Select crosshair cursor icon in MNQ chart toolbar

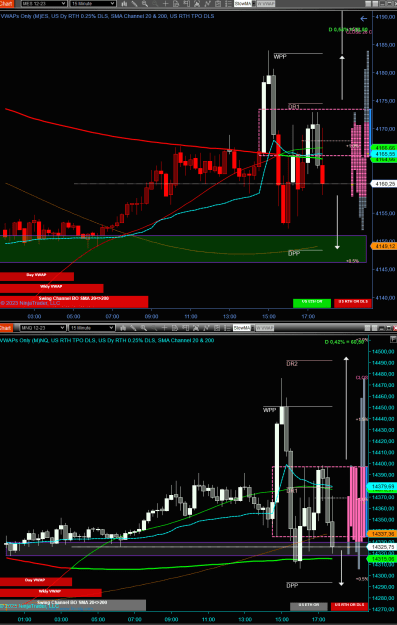165,328
